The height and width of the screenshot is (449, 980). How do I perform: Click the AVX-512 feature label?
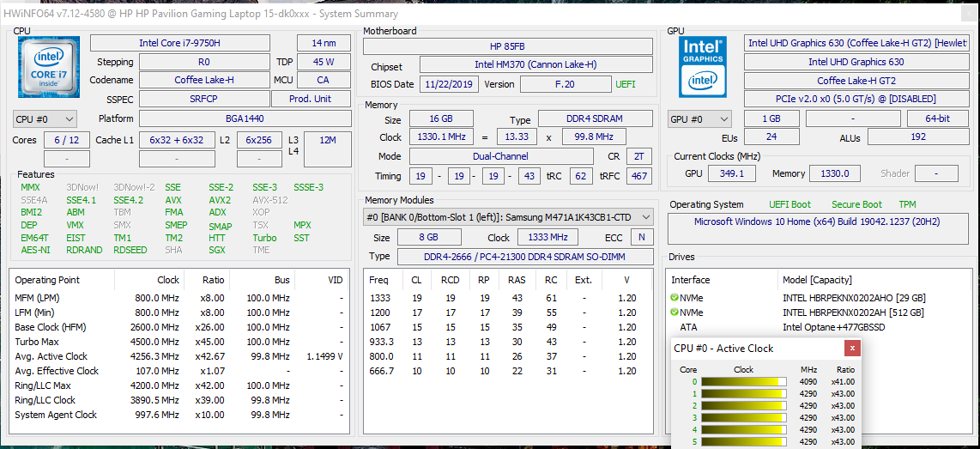coord(270,200)
